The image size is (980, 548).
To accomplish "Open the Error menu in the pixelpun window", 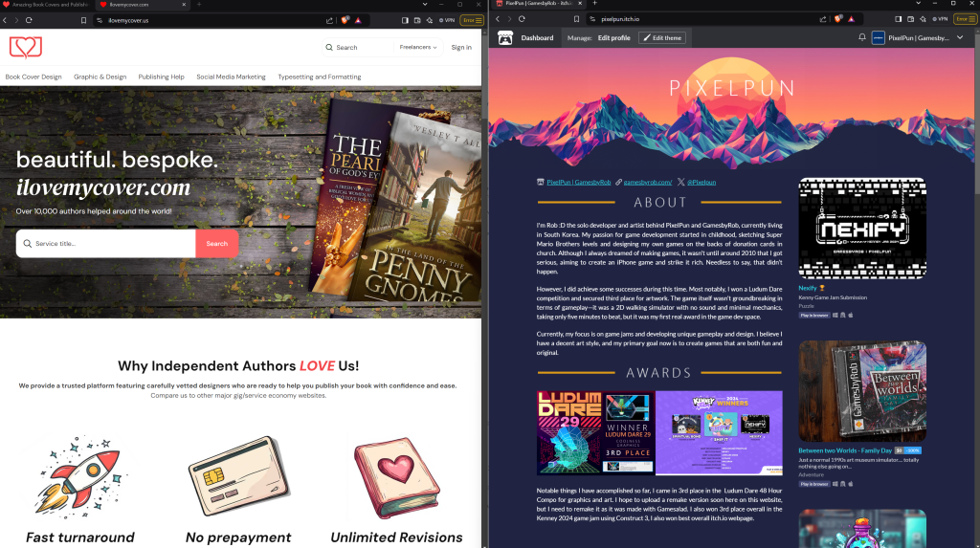I will point(965,19).
